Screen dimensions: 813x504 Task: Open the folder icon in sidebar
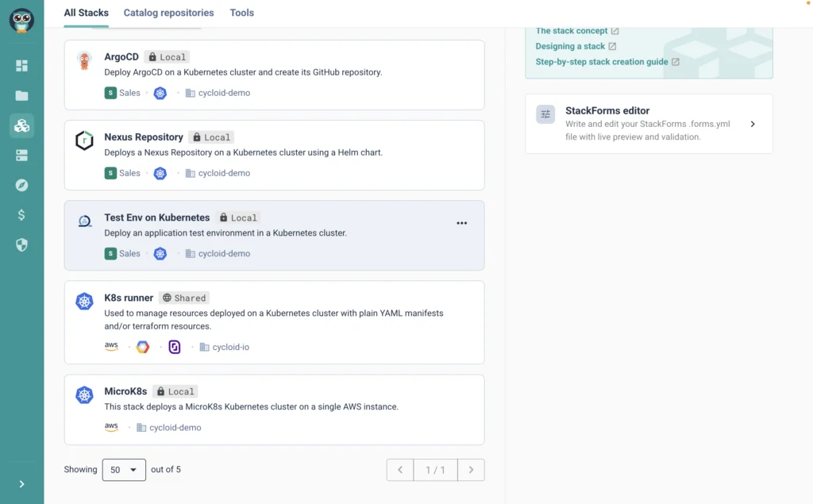21,96
